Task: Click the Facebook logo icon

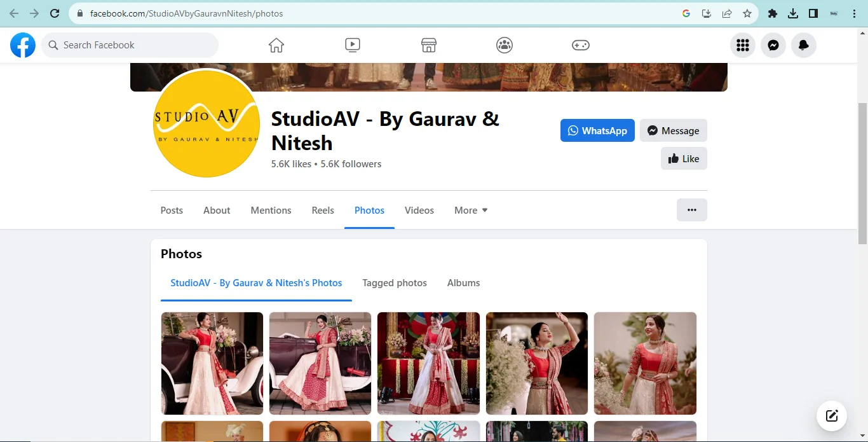Action: click(x=23, y=45)
